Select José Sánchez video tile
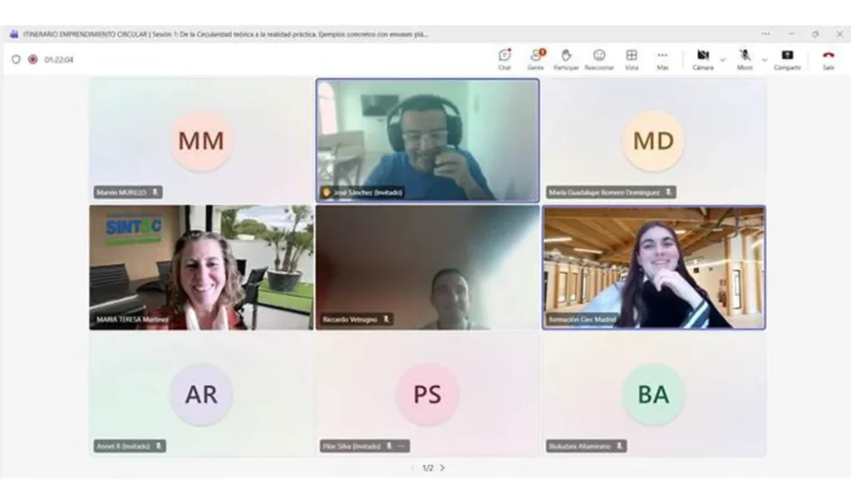The height and width of the screenshot is (504, 851). 427,139
